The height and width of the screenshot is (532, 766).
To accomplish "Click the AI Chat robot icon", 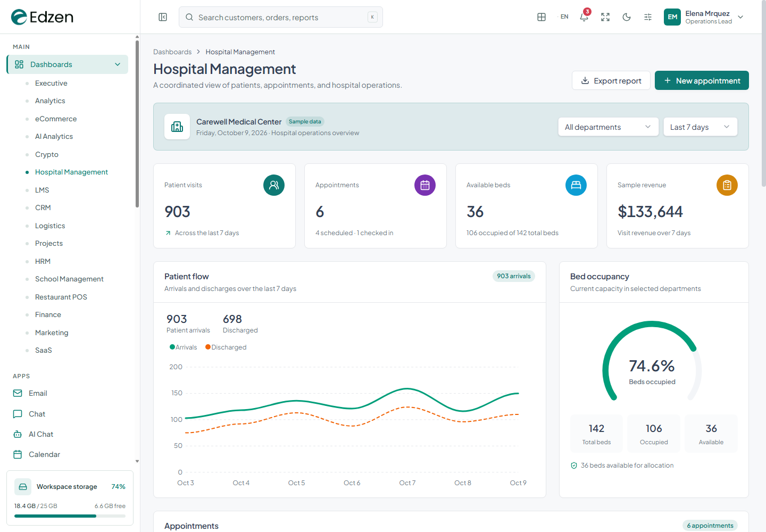I will (x=18, y=434).
